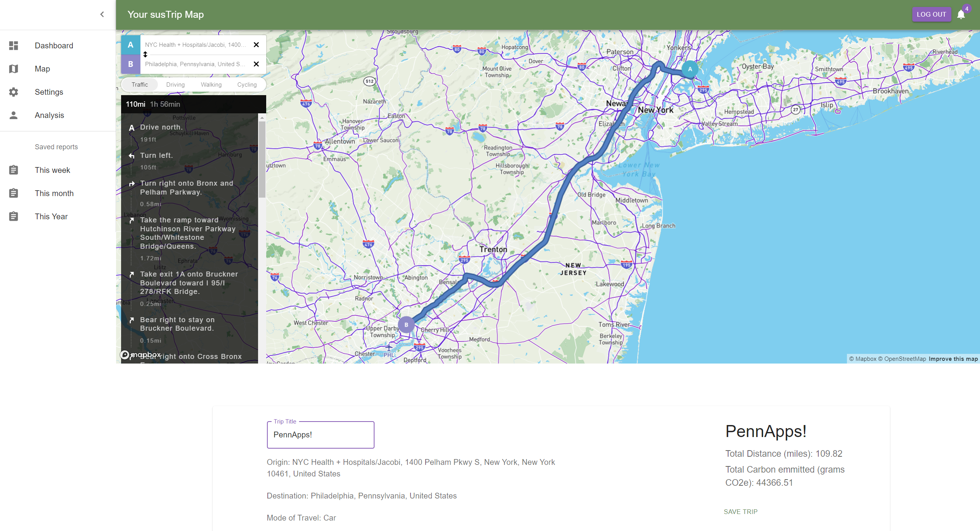The image size is (980, 531).
Task: Click the directions panel scrollbar
Action: pos(262,159)
